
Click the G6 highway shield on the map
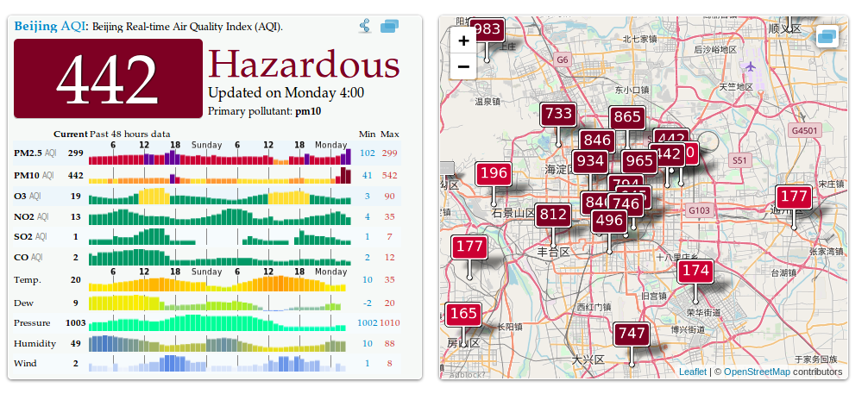(562, 59)
